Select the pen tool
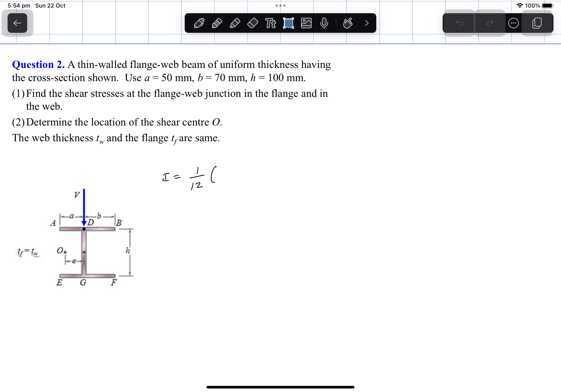Viewport: 561px width, 392px height. tap(199, 24)
